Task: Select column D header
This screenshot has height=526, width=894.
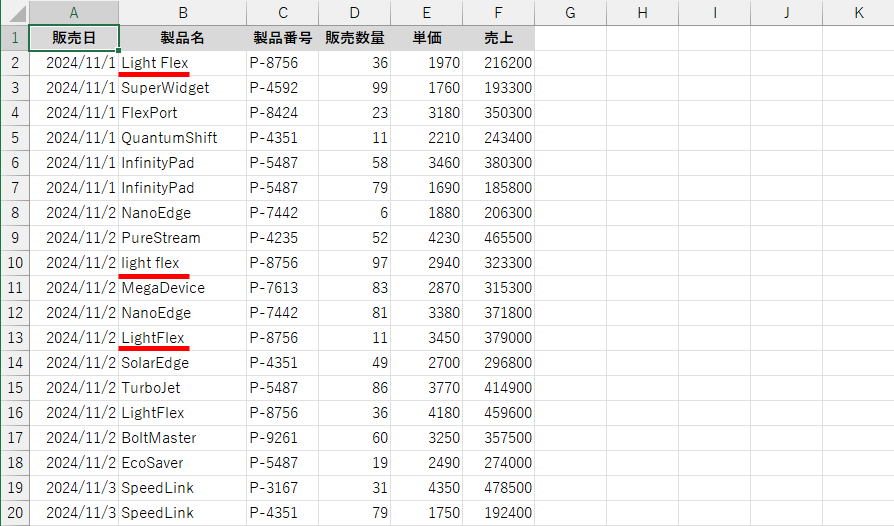Action: pos(355,13)
